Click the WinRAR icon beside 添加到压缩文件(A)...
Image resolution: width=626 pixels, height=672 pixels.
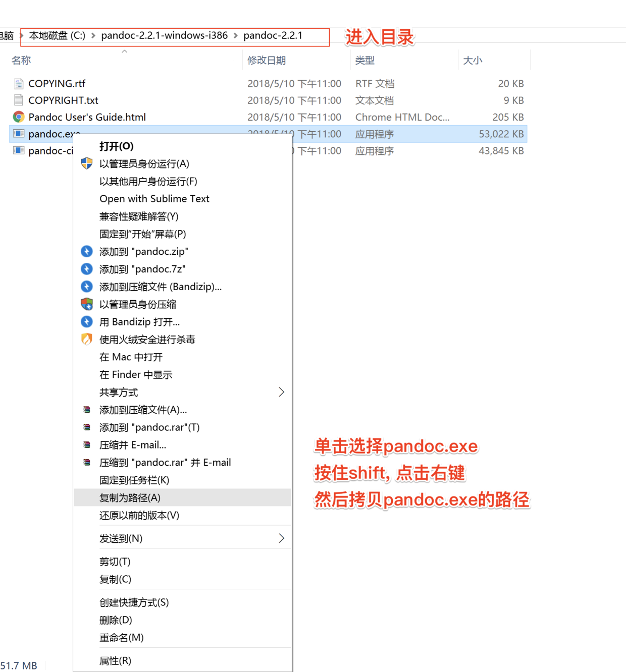(x=87, y=410)
